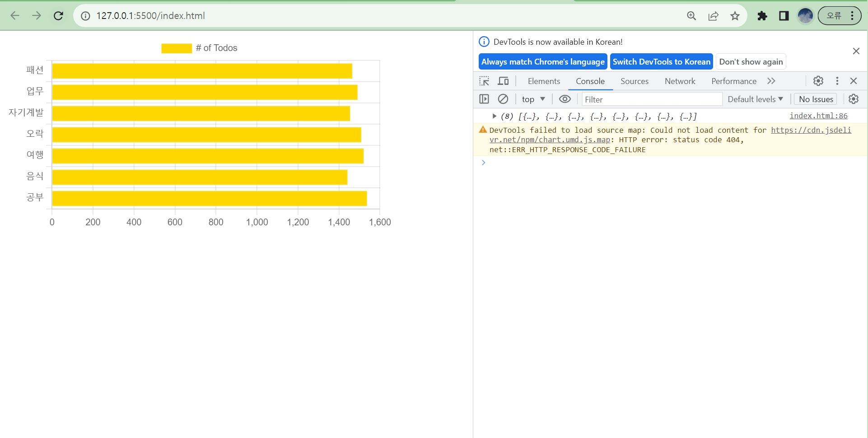Open the DevTools three-dot customize menu
Viewport: 868px width, 438px height.
click(837, 81)
